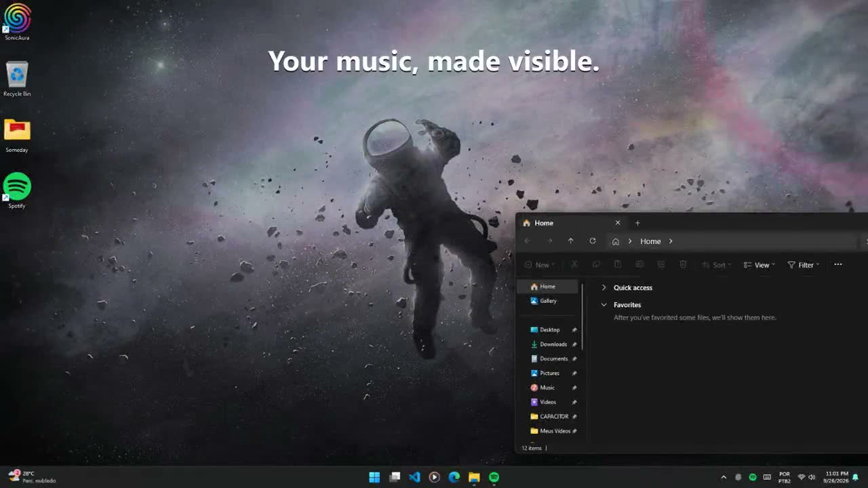
Task: Show hidden system tray icons
Action: tap(724, 477)
